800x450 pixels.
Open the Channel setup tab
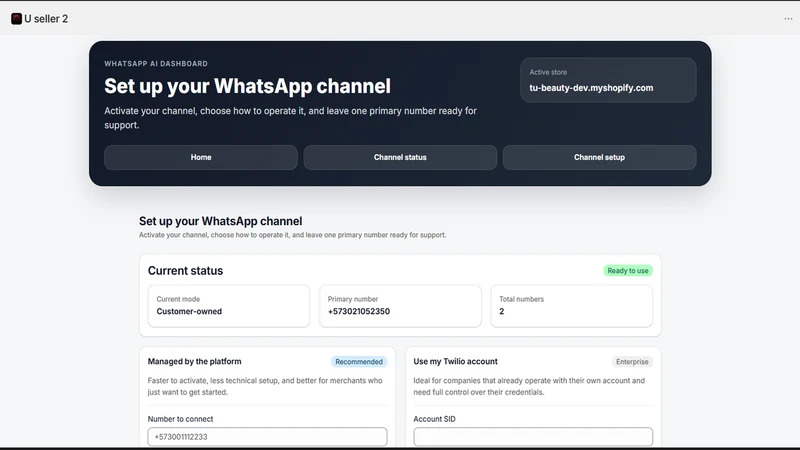pos(599,157)
